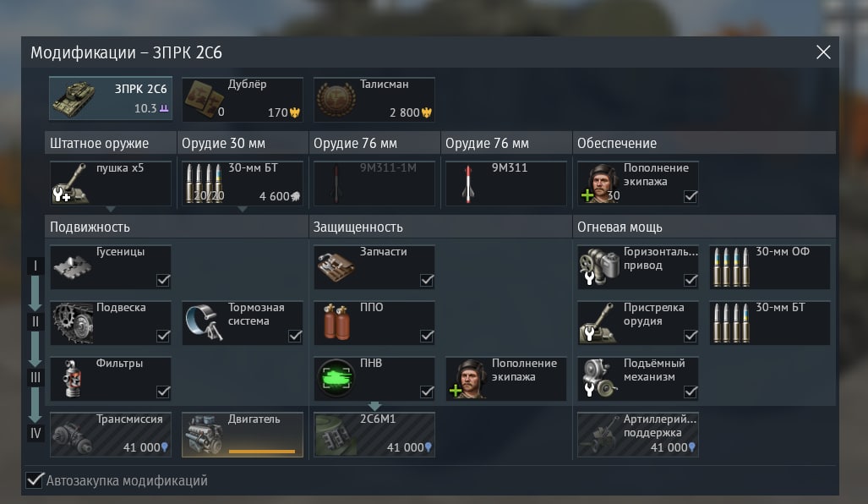Viewport: 868px width, 504px height.
Task: Choose the 9М311 missile icon
Action: 467,184
